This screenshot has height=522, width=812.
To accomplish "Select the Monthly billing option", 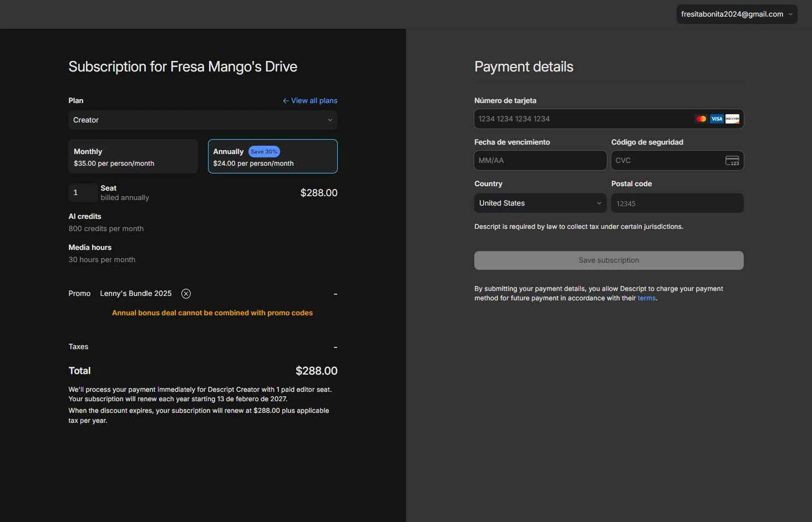I will click(133, 157).
